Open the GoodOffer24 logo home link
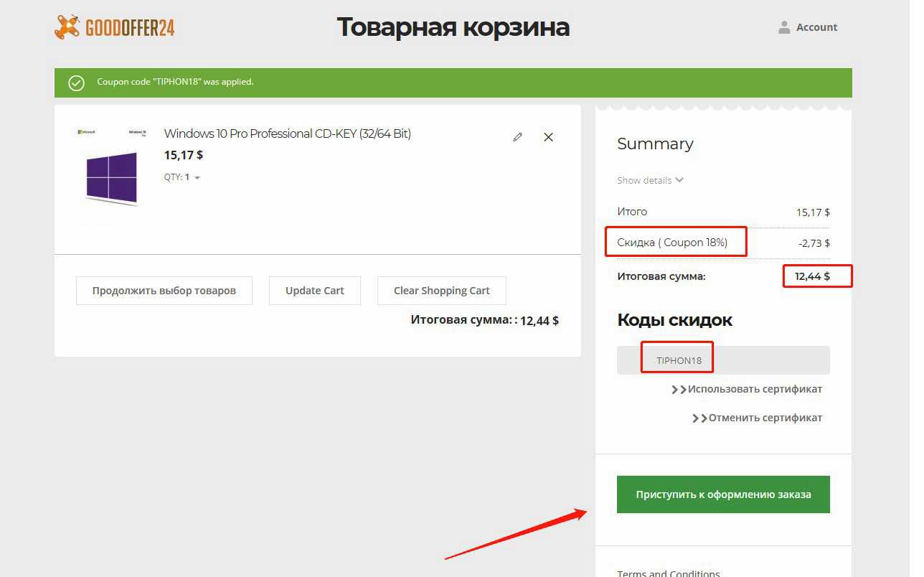Image resolution: width=924 pixels, height=577 pixels. (x=115, y=27)
